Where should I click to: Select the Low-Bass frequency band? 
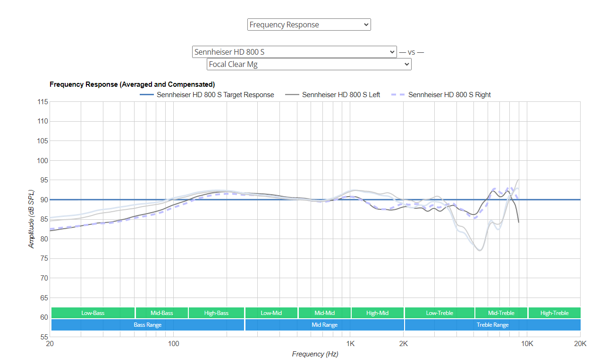tap(93, 313)
